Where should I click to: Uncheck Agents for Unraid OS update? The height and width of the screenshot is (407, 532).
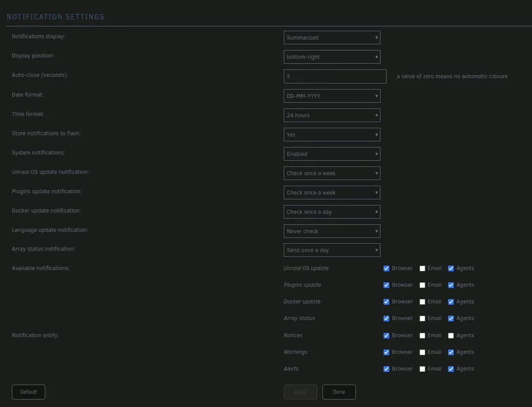tap(451, 268)
